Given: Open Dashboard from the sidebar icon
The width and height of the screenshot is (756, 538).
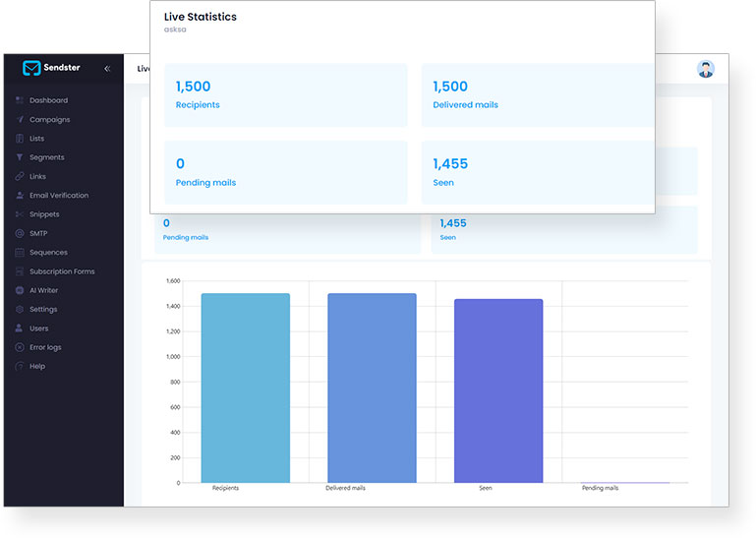Looking at the screenshot, I should 20,100.
